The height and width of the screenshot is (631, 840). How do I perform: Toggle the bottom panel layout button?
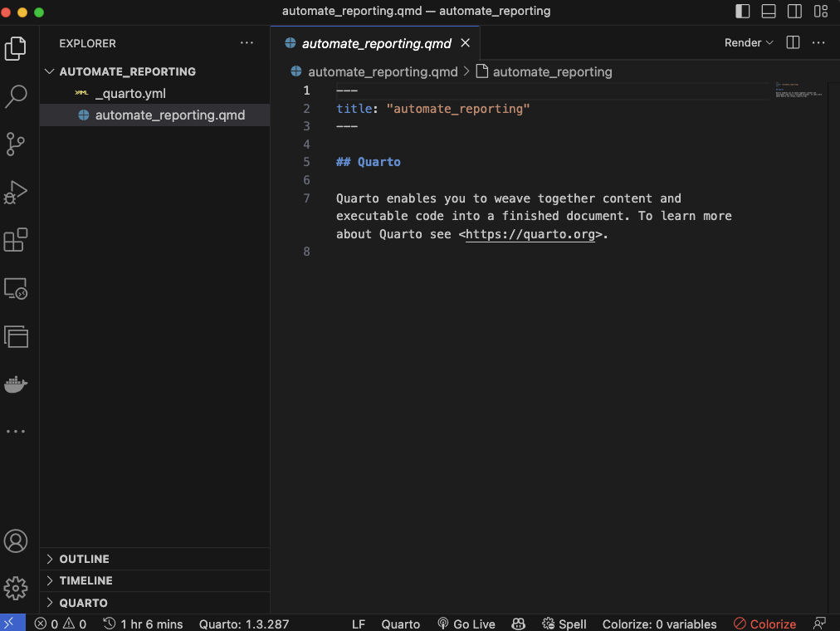coord(769,12)
